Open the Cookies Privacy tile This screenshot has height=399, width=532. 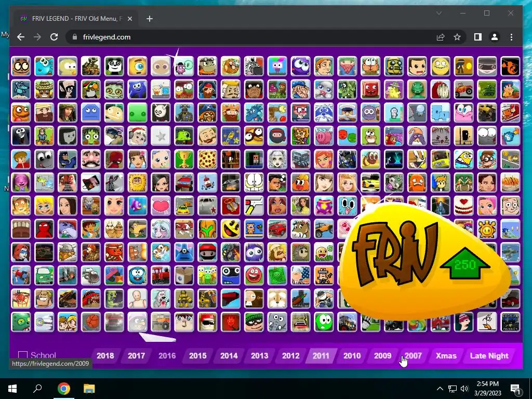coord(510,322)
